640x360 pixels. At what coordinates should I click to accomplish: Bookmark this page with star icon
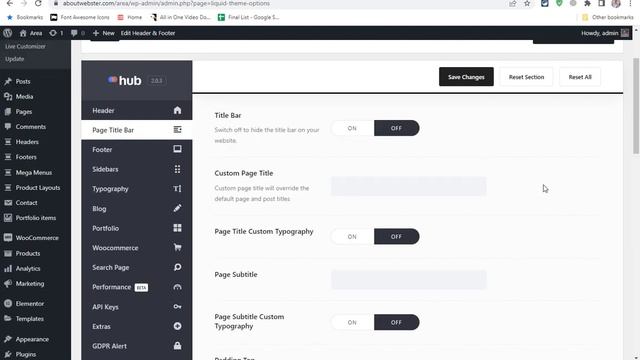pos(527,3)
